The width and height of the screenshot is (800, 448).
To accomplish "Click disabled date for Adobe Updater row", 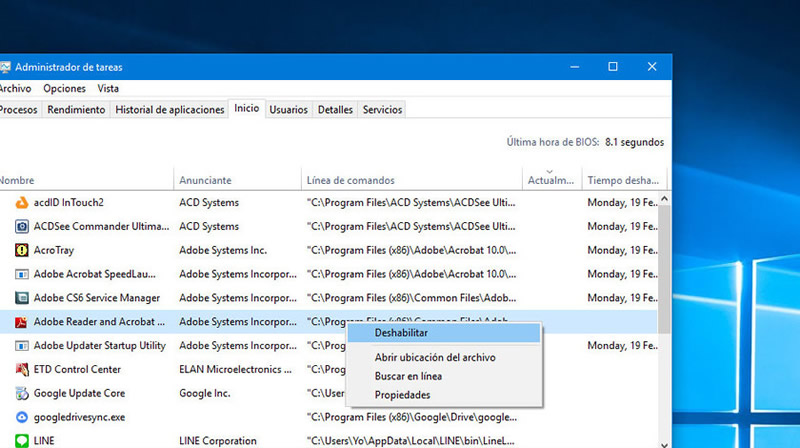I will (622, 346).
